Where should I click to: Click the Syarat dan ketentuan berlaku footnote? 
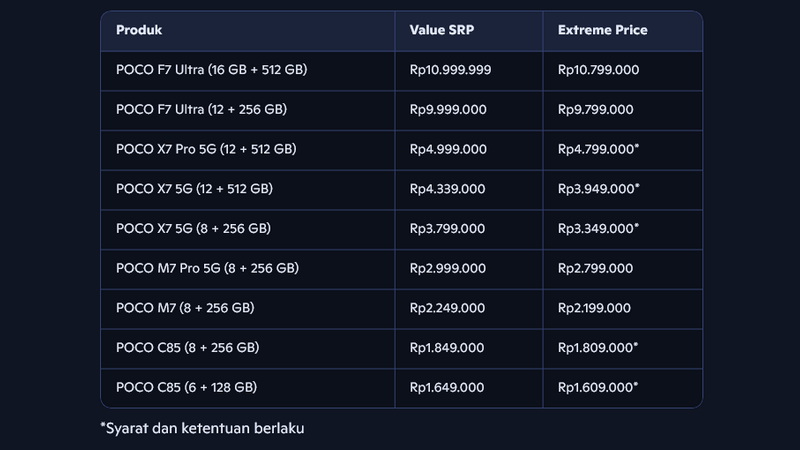tap(201, 428)
